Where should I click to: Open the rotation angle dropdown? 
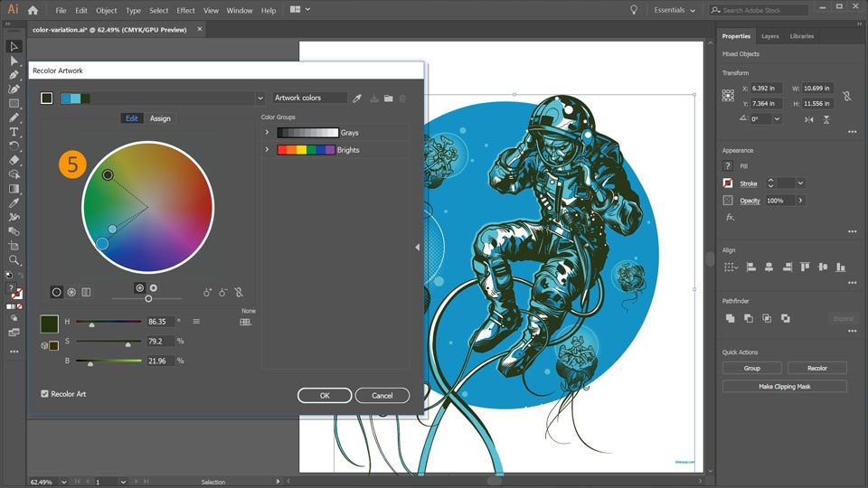click(778, 119)
